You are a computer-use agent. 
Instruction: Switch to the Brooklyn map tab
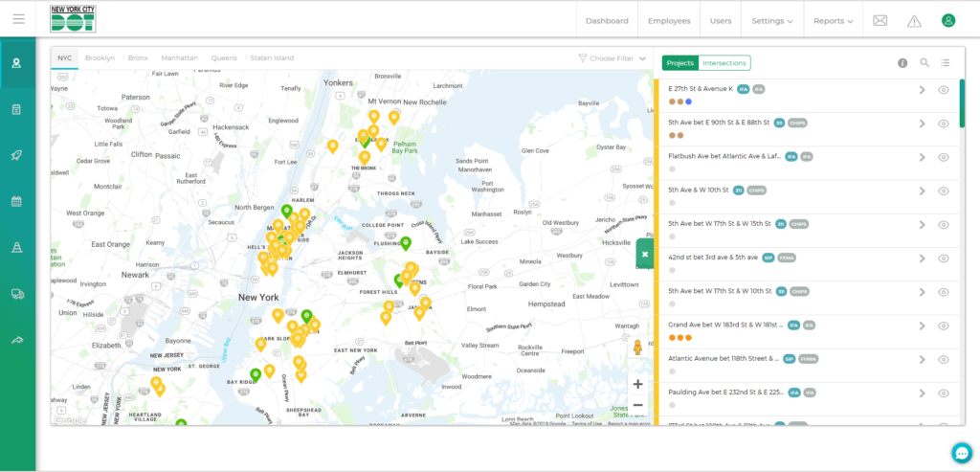(x=100, y=58)
